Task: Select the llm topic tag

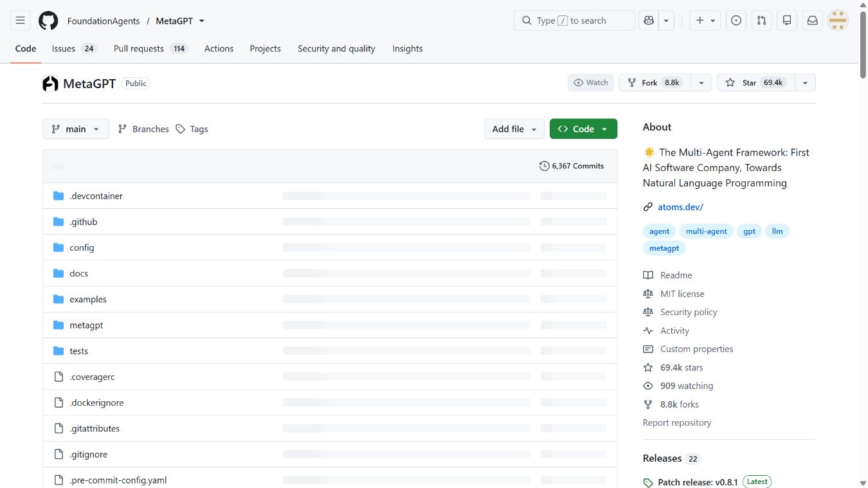Action: click(x=777, y=231)
